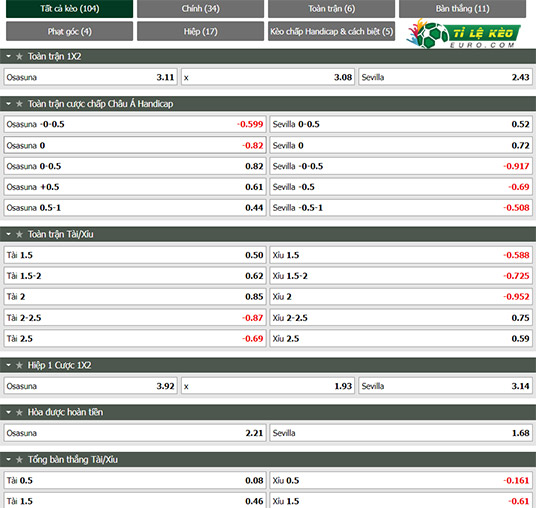Screen dimensions: 536x508
Task: Star the Toàn trận 1X2 market as favorite
Action: pos(19,56)
